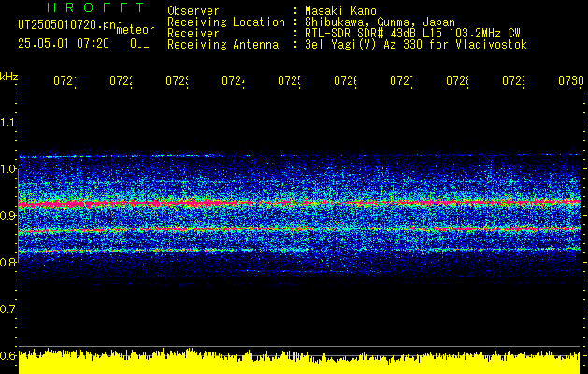Click the 'Receiving Location' header label
Screen dimensions: 588x374
(x=226, y=22)
